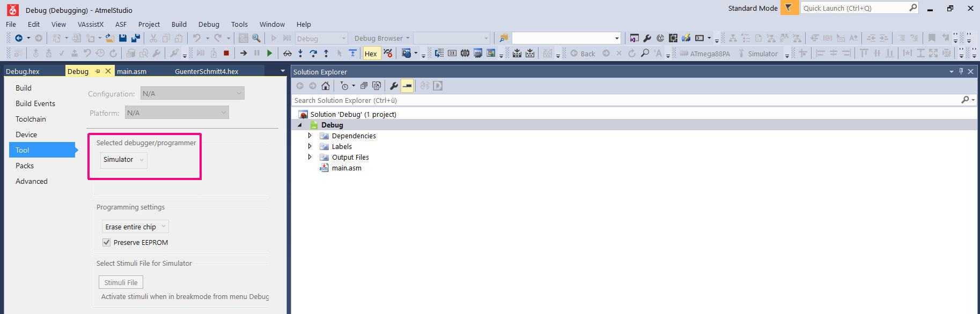Click the Step Over icon
Viewport: 980px width, 314px height.
(313, 53)
